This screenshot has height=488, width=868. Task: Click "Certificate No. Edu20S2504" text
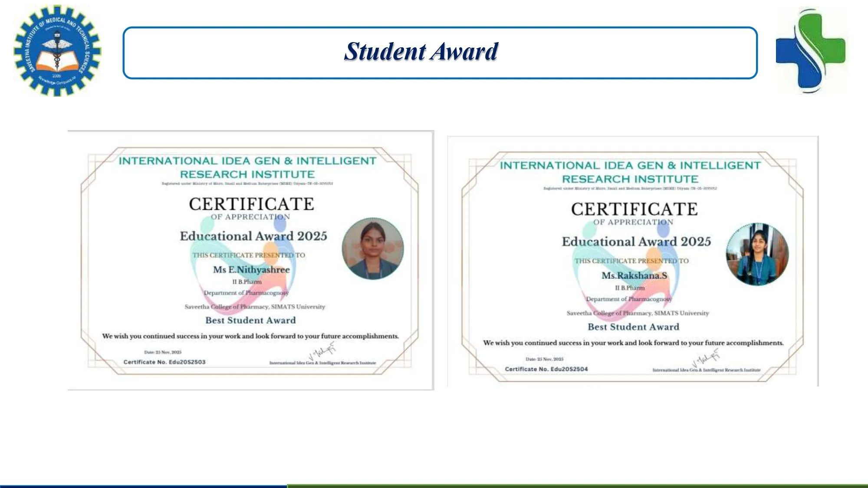546,369
